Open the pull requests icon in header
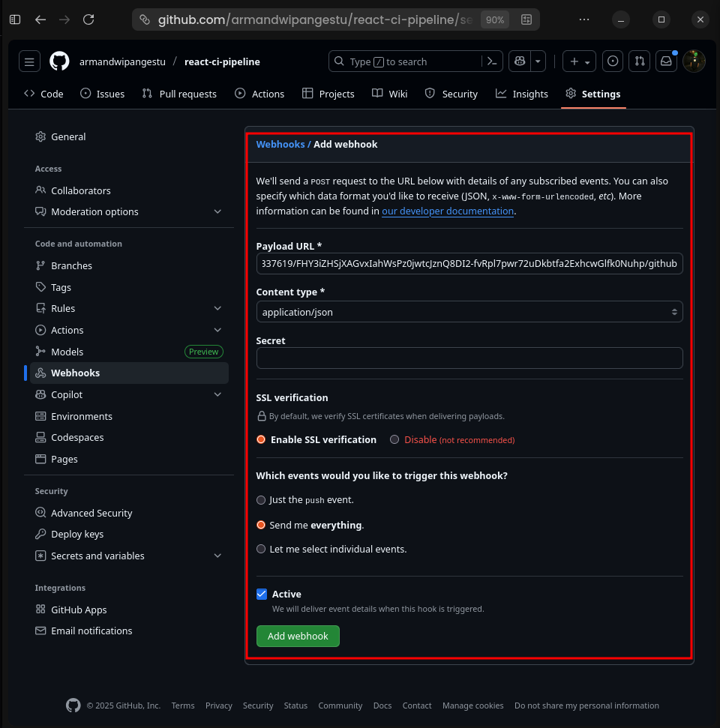The image size is (720, 728). point(639,61)
